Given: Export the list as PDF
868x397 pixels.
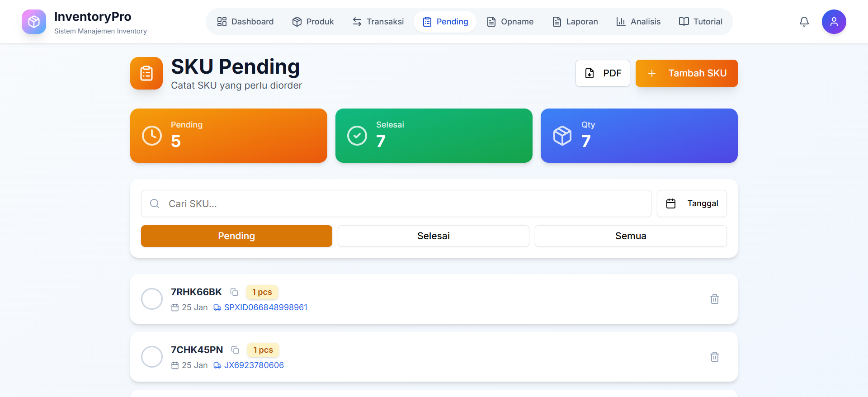Looking at the screenshot, I should [603, 73].
